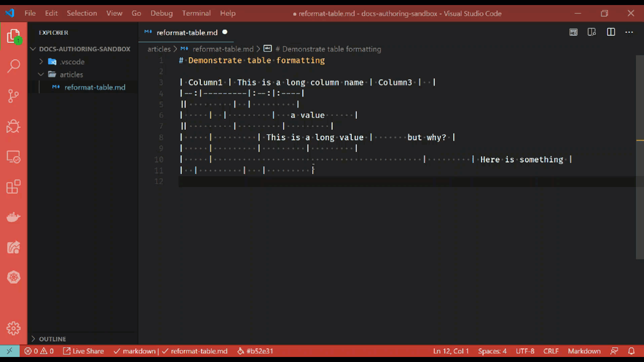Open Markdown preview to the side

(592, 32)
